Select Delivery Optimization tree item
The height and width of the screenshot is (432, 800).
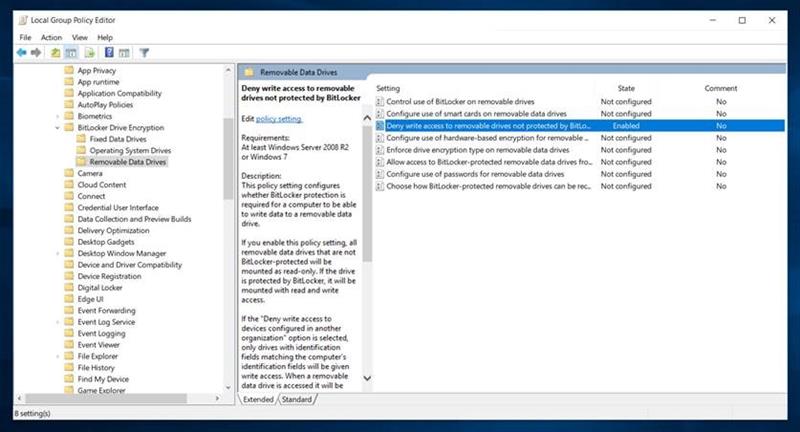pos(113,231)
